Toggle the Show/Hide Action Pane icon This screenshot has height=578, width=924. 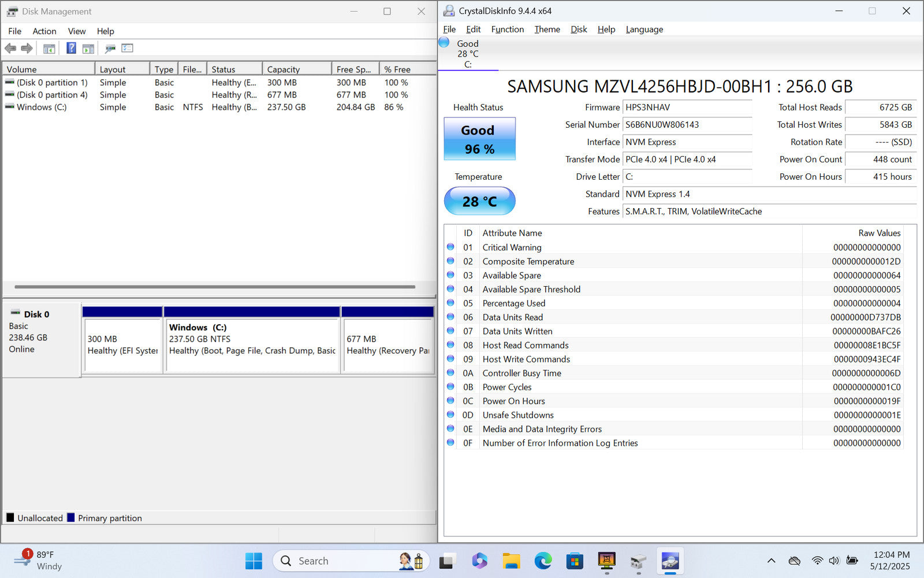pos(88,49)
